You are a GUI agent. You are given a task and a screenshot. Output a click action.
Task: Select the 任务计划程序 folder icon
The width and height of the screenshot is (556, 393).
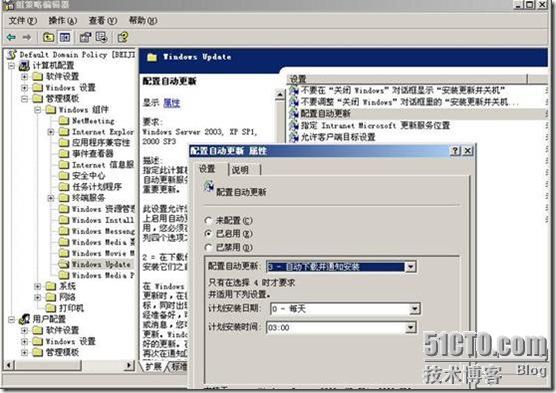point(64,187)
